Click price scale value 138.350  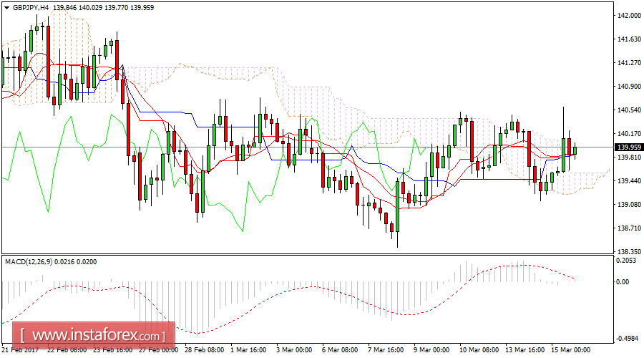coord(629,251)
